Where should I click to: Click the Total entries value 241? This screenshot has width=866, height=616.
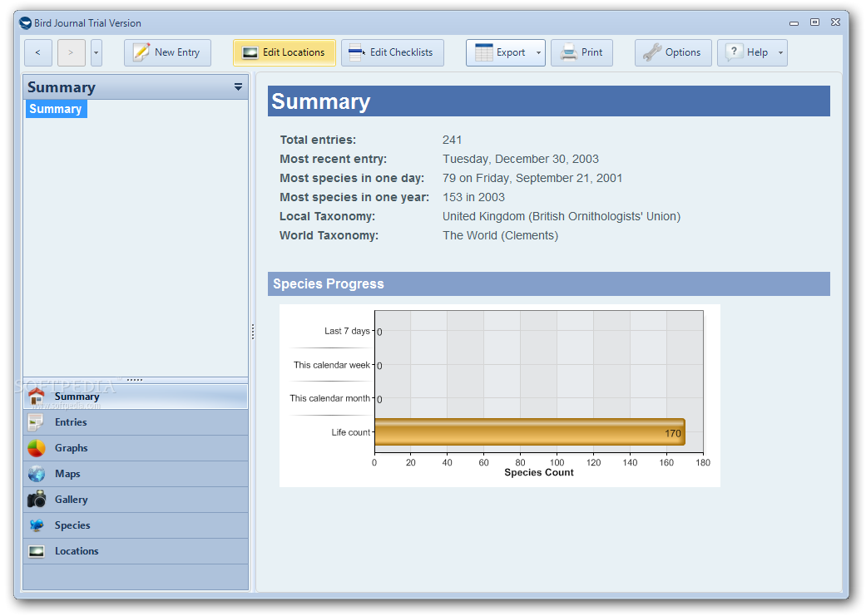(453, 140)
